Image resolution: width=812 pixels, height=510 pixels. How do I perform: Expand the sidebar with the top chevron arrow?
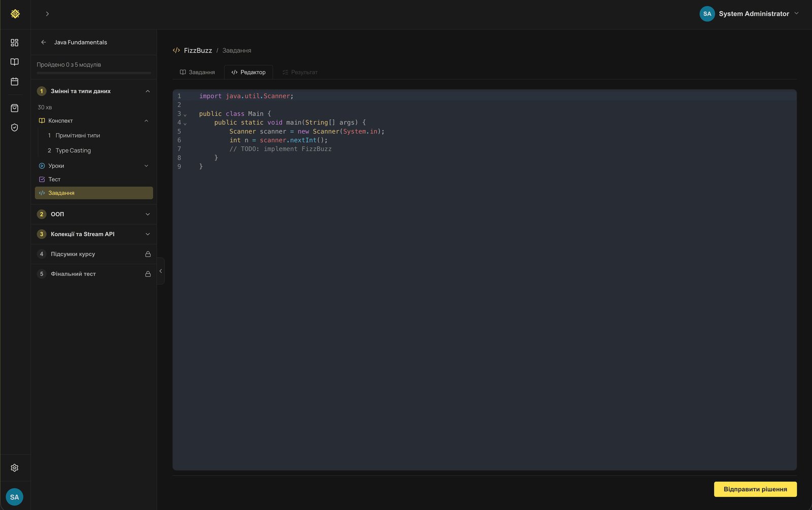[x=47, y=14]
